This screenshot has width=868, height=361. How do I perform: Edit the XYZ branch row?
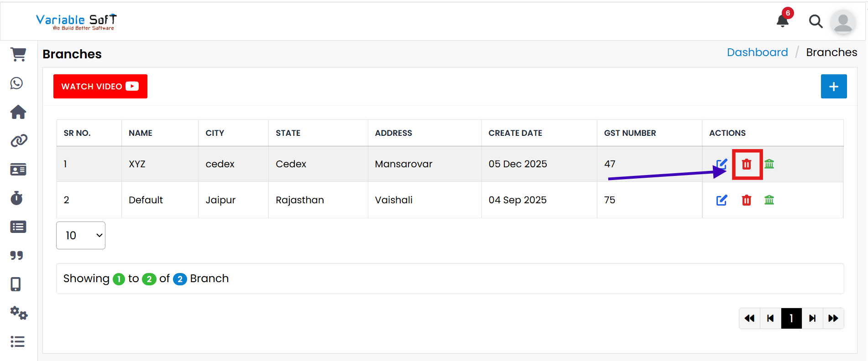(x=721, y=164)
